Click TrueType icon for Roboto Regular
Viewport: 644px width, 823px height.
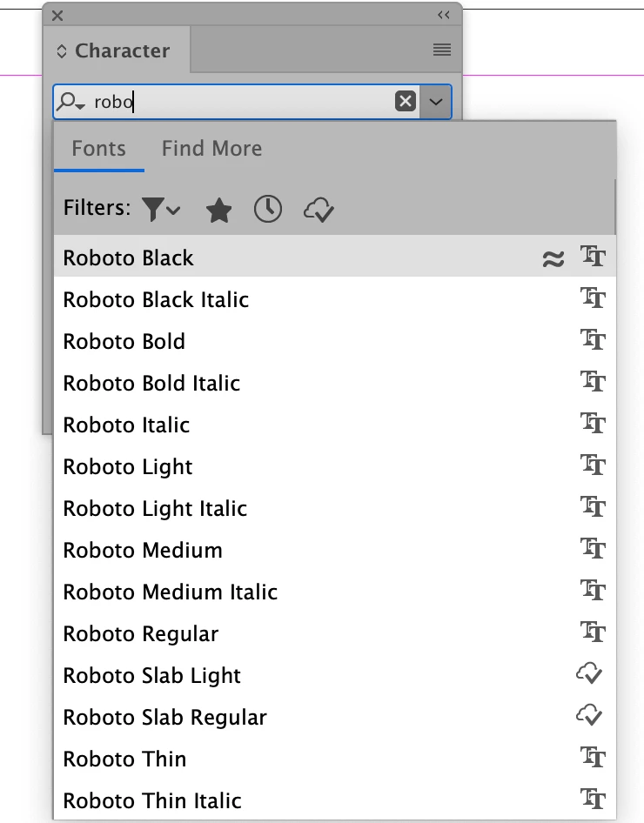[x=593, y=632]
